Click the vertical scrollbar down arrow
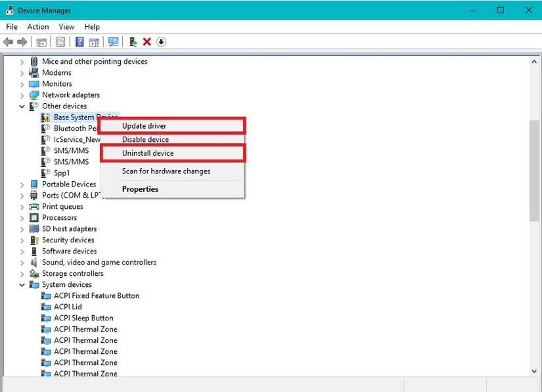The height and width of the screenshot is (392, 542). click(533, 370)
